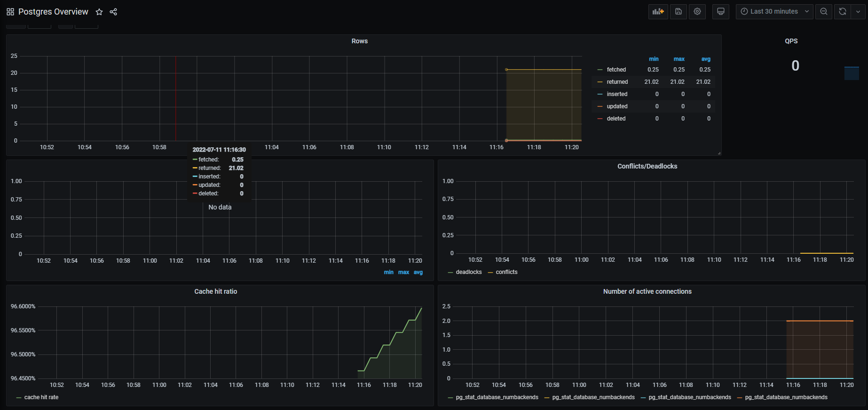Star the Postgres Overview dashboard
This screenshot has height=410, width=868.
tap(99, 12)
